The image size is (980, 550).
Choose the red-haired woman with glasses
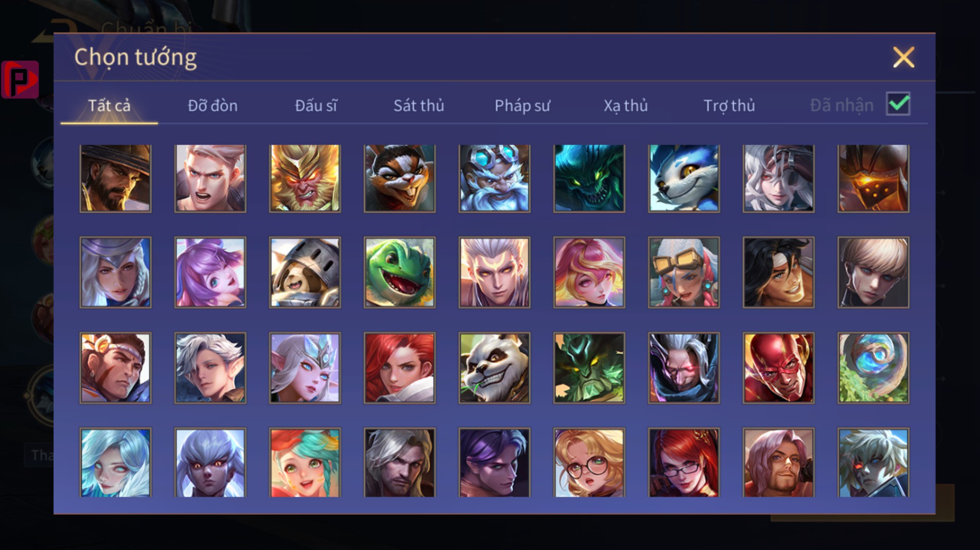684,462
